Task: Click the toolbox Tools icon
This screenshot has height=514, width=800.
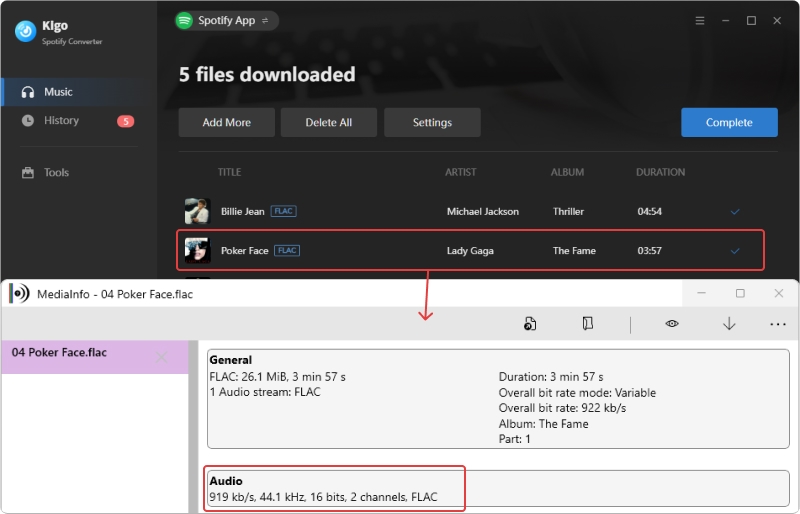Action: coord(28,173)
